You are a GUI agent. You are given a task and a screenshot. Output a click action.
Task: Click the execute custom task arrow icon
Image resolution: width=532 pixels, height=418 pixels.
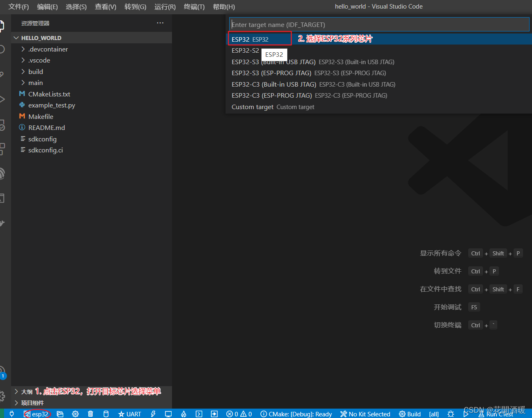(x=214, y=414)
